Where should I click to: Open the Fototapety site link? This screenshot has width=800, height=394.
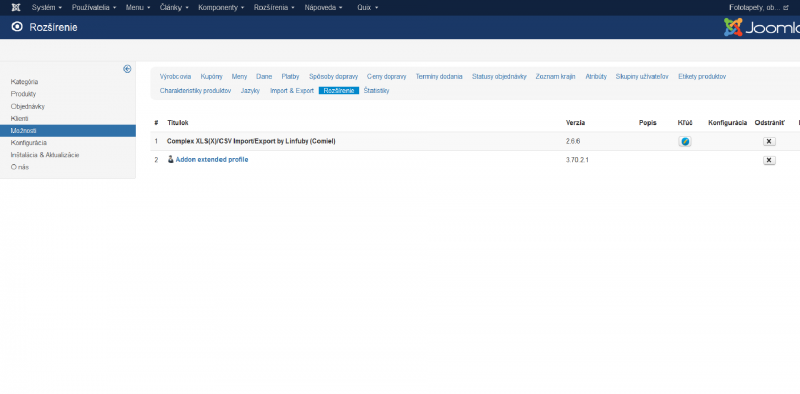point(759,8)
